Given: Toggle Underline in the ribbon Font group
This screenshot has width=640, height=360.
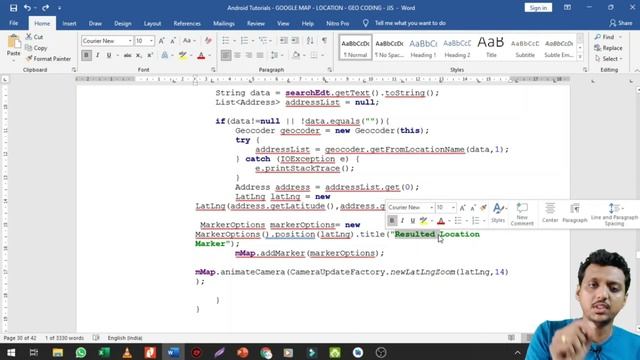Looking at the screenshot, I should tap(109, 55).
